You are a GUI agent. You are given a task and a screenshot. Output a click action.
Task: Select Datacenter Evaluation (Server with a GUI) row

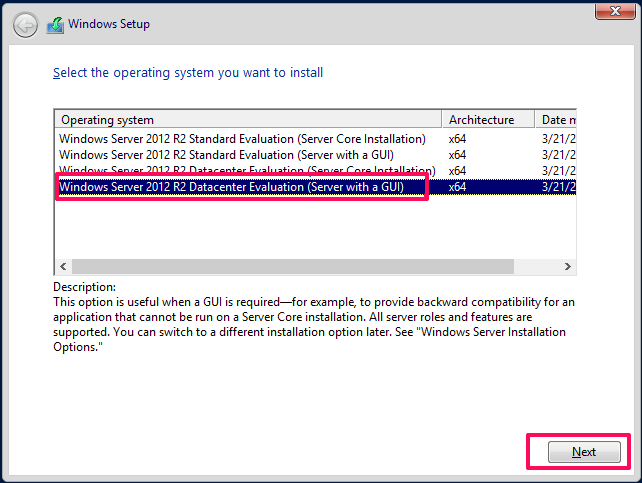pos(315,187)
